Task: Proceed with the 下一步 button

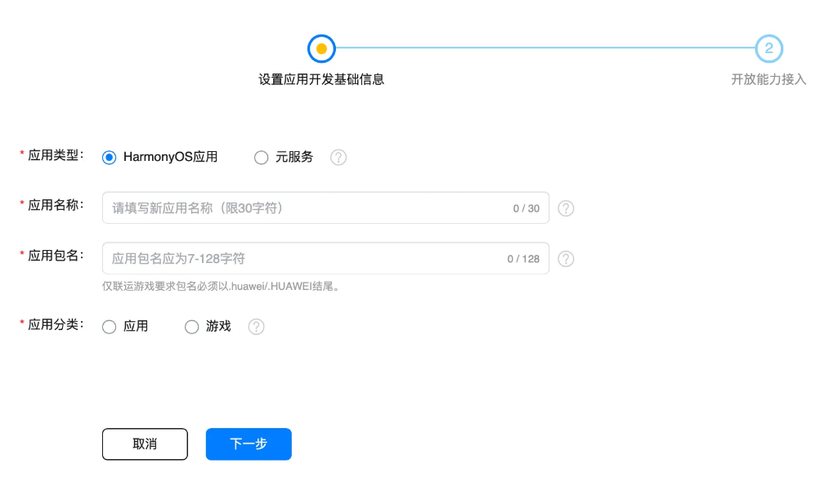Action: [249, 444]
